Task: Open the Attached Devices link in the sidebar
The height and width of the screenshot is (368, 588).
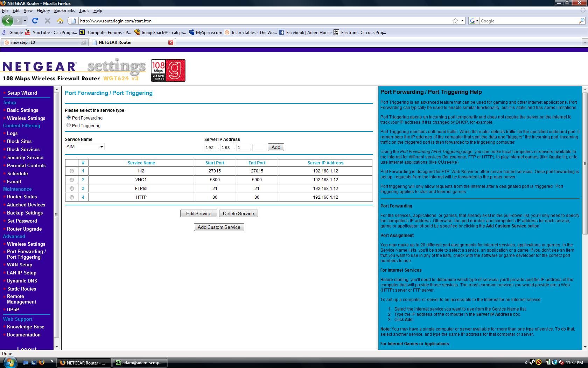Action: pyautogui.click(x=26, y=205)
